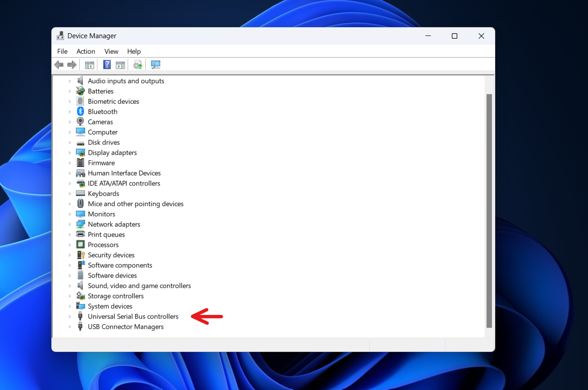
Task: Click the Show/Hide console tree toolbar icon
Action: (x=89, y=64)
